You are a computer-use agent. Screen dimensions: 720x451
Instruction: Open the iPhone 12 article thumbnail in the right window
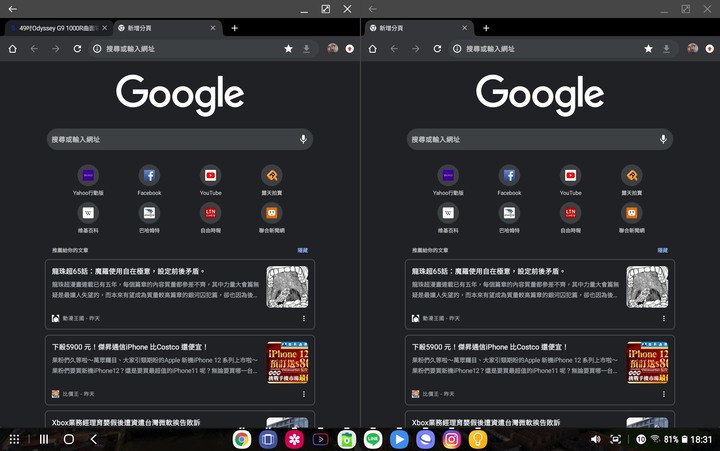(x=647, y=363)
